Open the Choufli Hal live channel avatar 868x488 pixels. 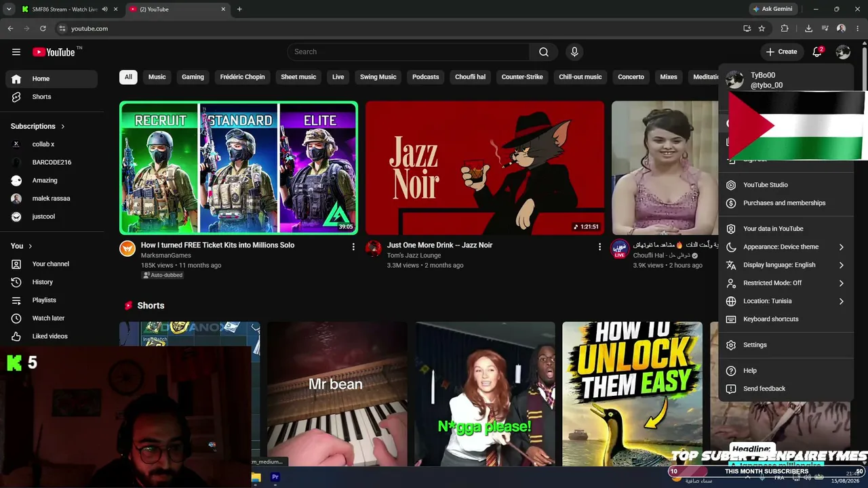(619, 249)
